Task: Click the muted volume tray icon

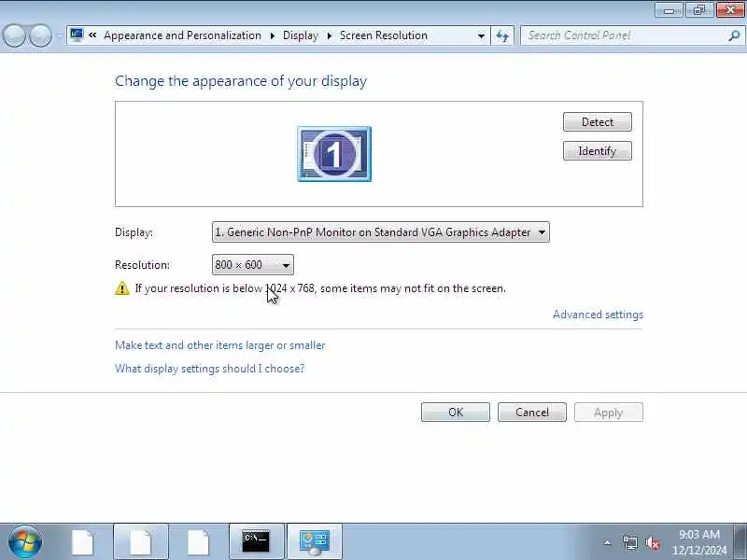Action: (x=653, y=542)
